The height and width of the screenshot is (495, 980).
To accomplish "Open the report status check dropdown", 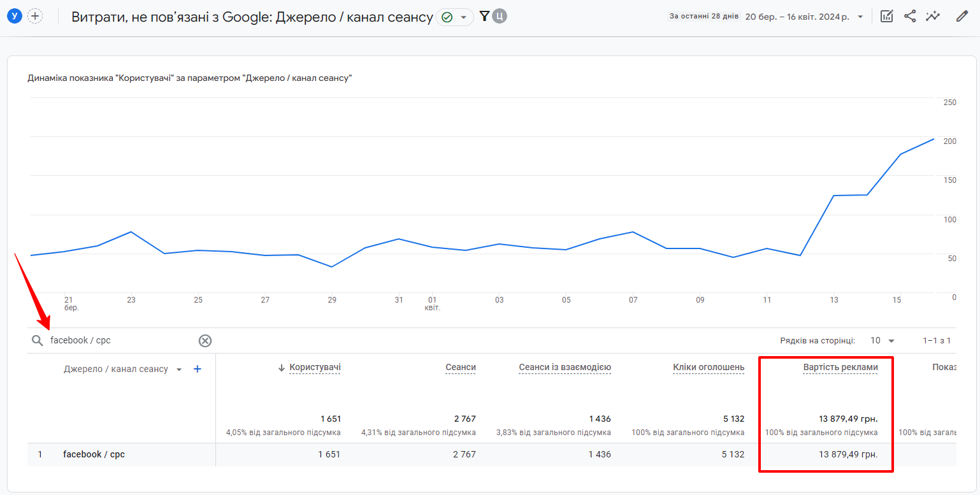I will click(x=455, y=17).
